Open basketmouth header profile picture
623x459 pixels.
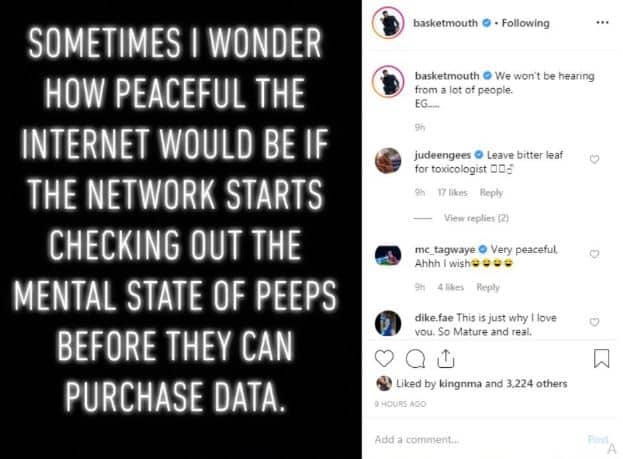387,21
